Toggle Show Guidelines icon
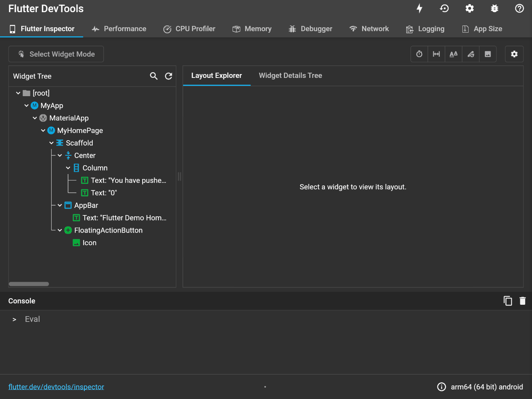The image size is (532, 399). point(436,54)
